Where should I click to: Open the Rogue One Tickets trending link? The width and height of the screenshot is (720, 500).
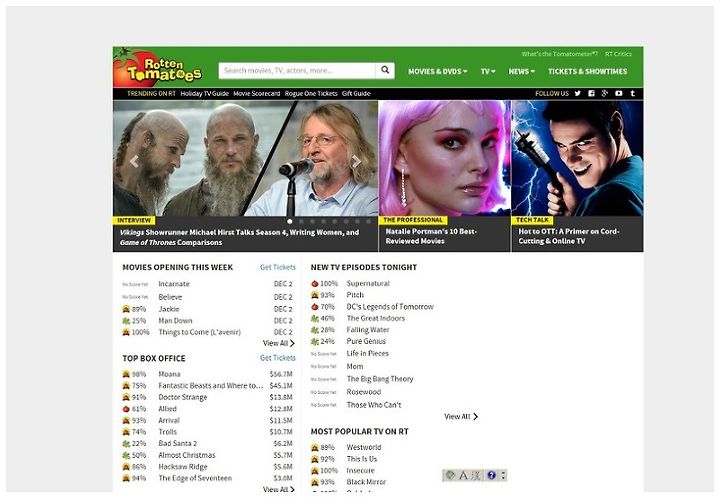(x=311, y=93)
